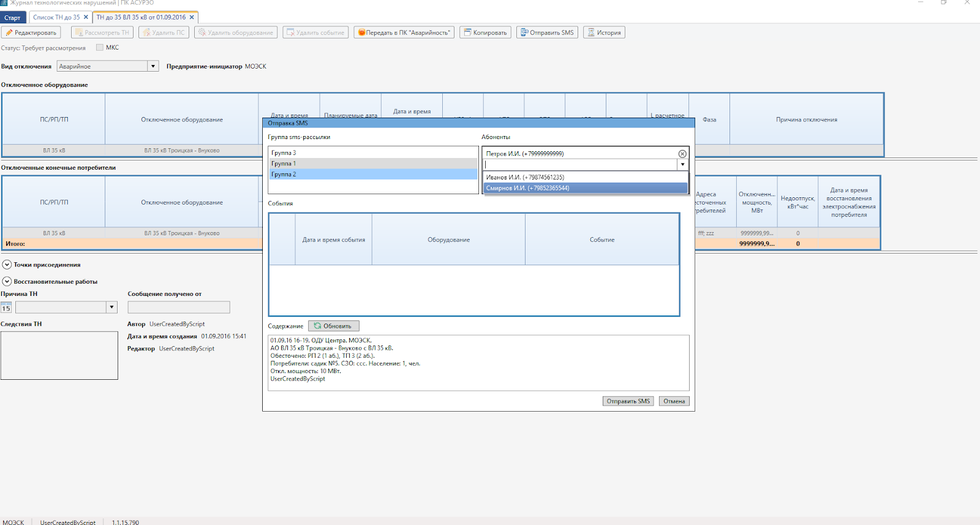Viewport: 980px width, 525px height.
Task: Select Группа 1 in the sms group list
Action: point(373,164)
